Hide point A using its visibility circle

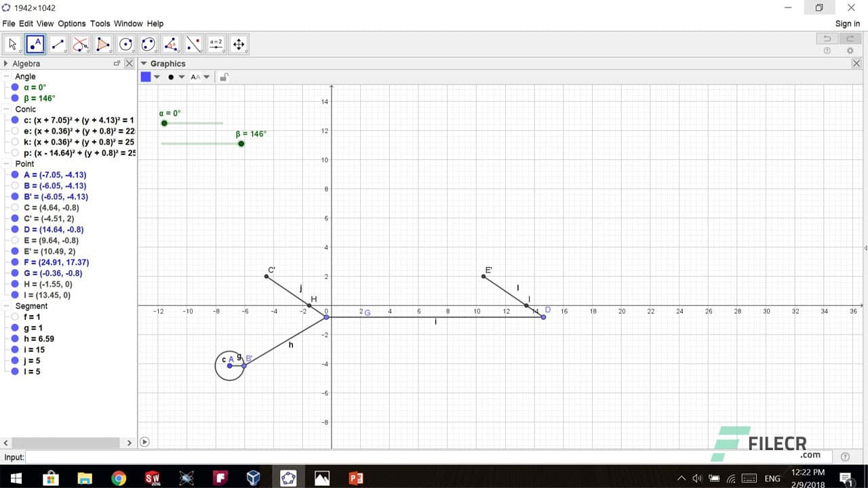pos(15,175)
